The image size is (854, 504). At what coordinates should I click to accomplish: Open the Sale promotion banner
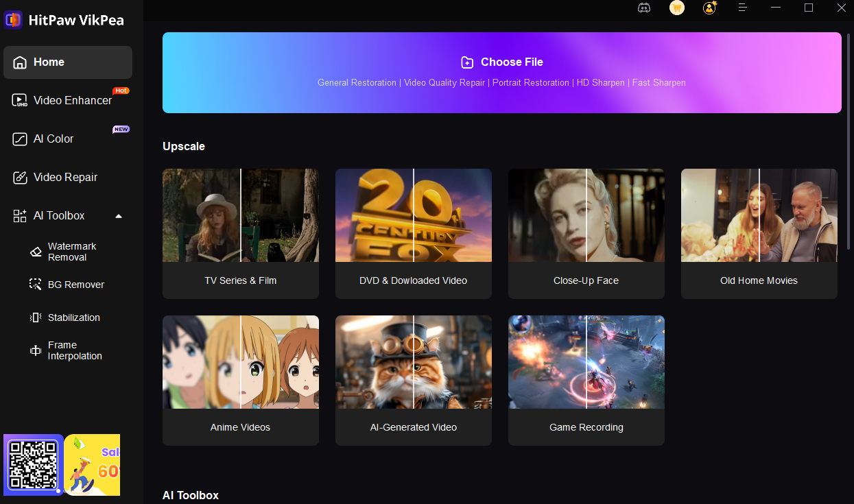click(x=92, y=464)
